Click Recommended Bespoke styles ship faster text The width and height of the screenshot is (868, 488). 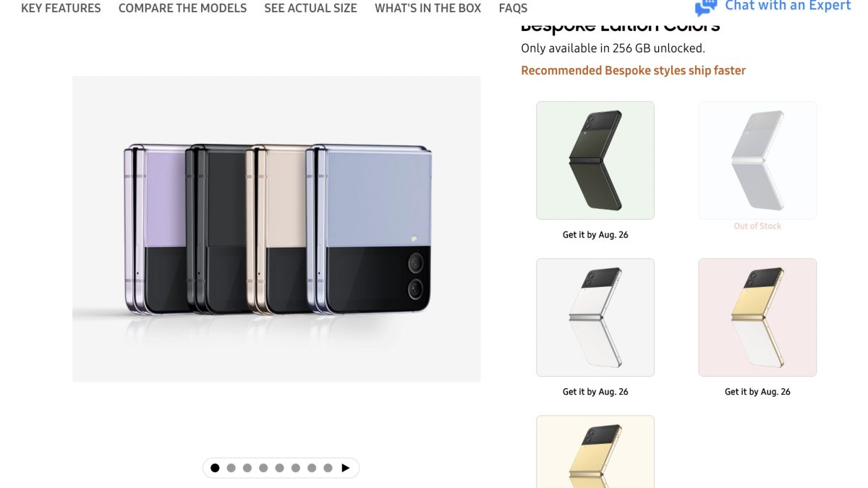pyautogui.click(x=633, y=70)
